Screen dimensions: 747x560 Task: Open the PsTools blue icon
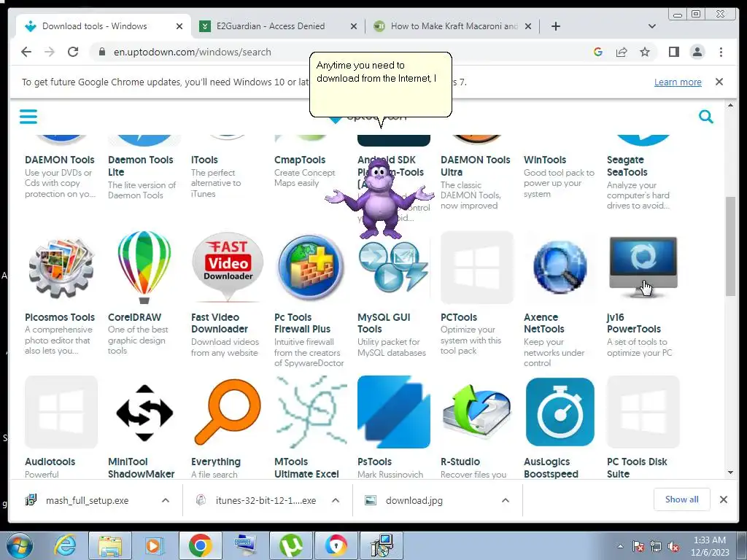(393, 412)
